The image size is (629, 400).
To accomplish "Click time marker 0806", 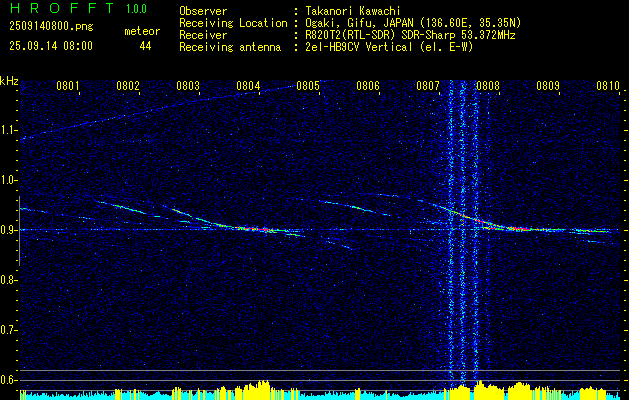I will pyautogui.click(x=368, y=86).
